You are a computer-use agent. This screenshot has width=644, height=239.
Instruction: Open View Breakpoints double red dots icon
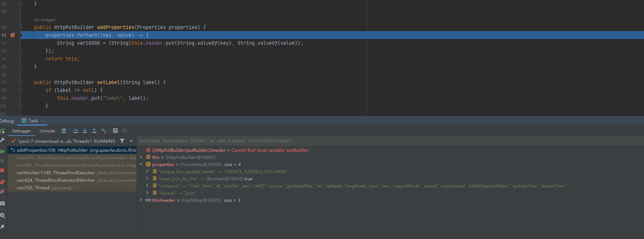tap(2, 182)
